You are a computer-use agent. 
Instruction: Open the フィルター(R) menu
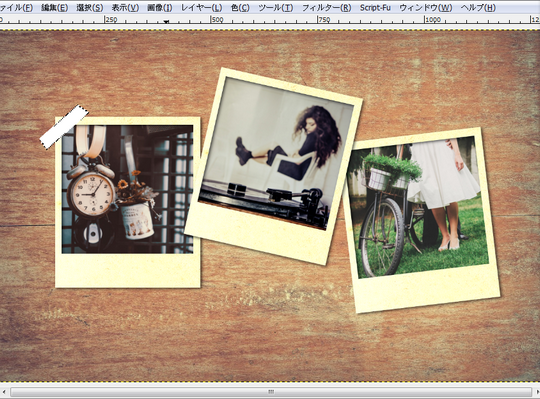pos(326,8)
